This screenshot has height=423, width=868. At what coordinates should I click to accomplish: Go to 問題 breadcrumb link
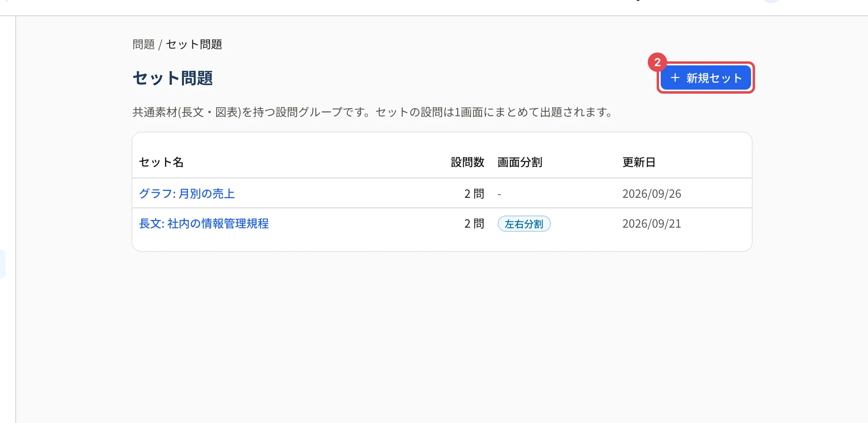(x=144, y=44)
